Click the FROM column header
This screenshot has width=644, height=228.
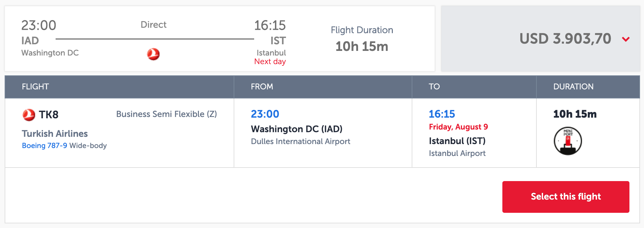pyautogui.click(x=262, y=87)
